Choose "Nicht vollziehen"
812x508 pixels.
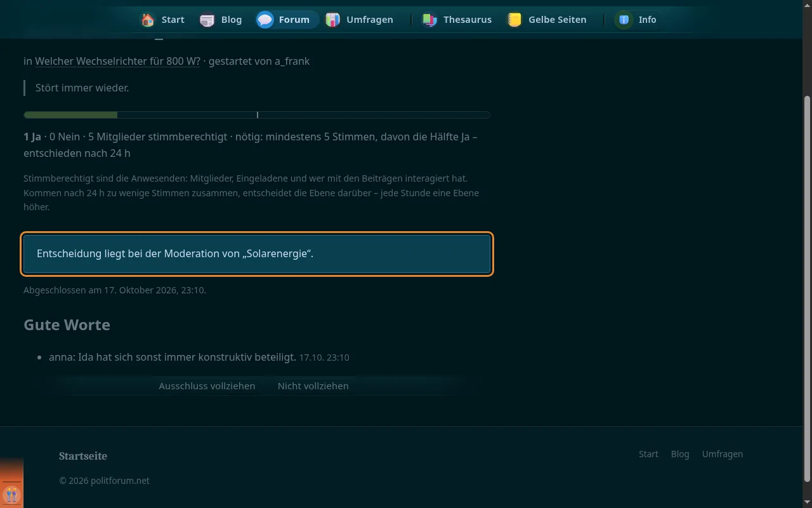click(x=313, y=385)
